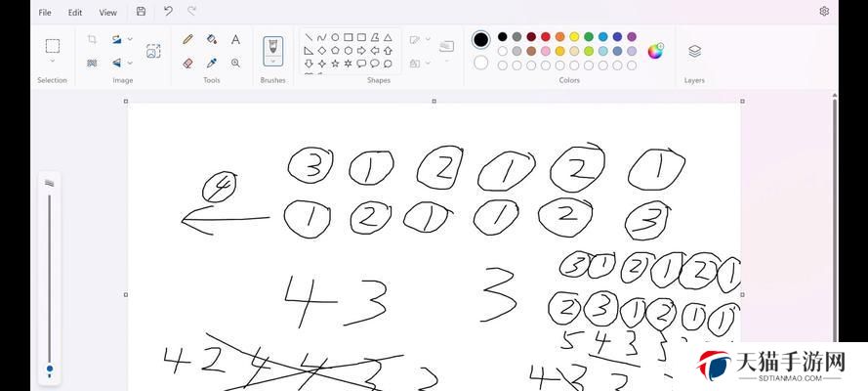
Task: Activate the Color picker eyedropper
Action: 212,64
